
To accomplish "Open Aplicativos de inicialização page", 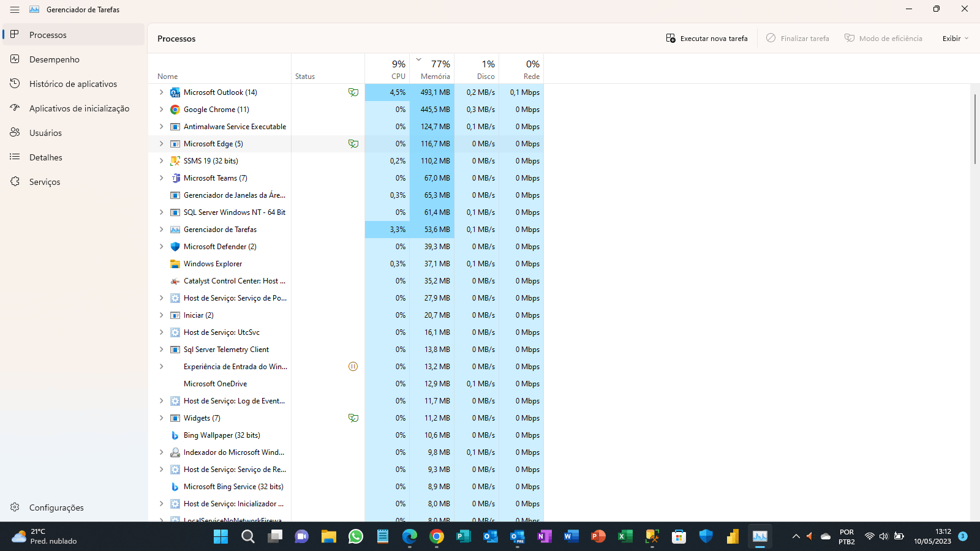I will click(73, 108).
